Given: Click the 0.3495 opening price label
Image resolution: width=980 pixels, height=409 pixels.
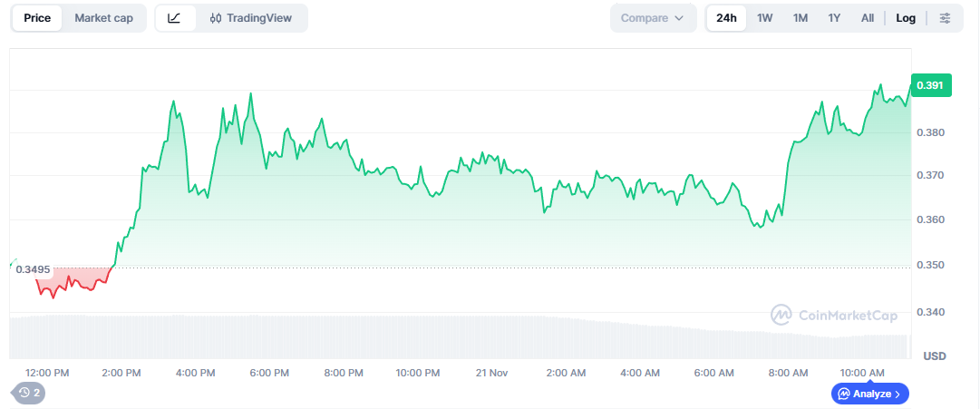Looking at the screenshot, I should (33, 270).
